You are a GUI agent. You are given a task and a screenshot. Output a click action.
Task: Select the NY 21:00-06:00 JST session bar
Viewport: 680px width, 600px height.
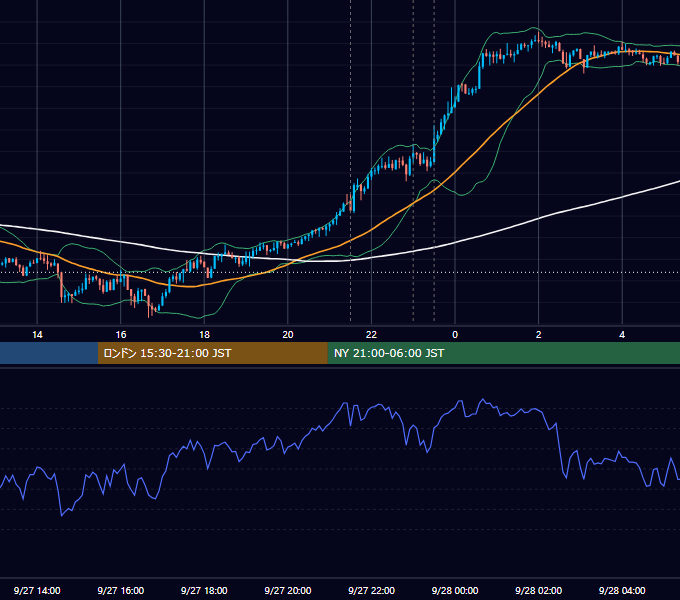[x=503, y=353]
